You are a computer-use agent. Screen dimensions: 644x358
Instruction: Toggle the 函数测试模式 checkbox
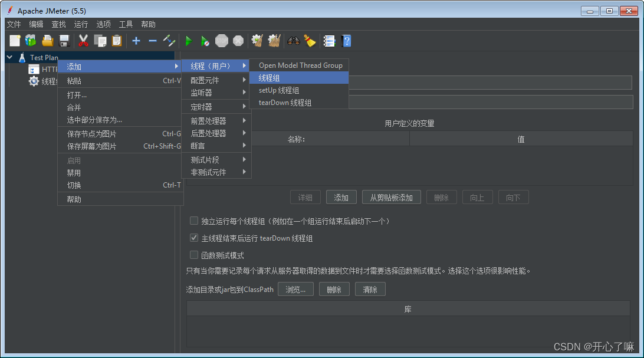194,255
